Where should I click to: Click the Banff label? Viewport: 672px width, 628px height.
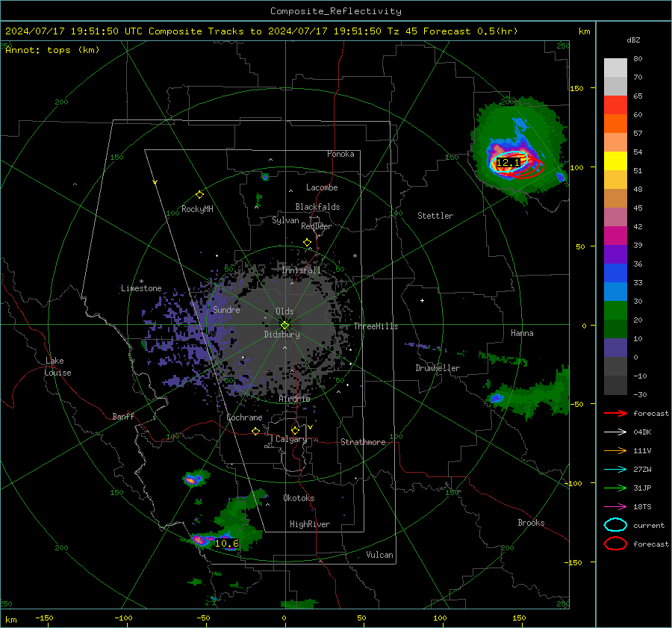(x=123, y=416)
